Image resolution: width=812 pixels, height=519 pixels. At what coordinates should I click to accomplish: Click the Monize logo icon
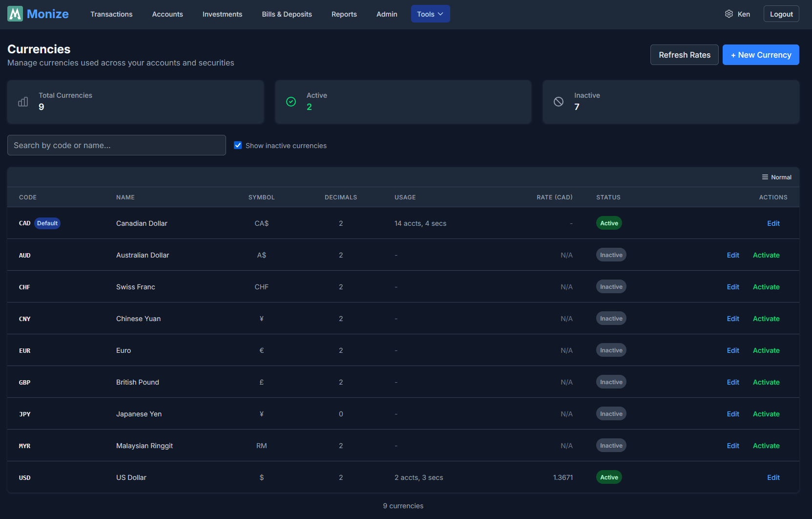click(15, 14)
